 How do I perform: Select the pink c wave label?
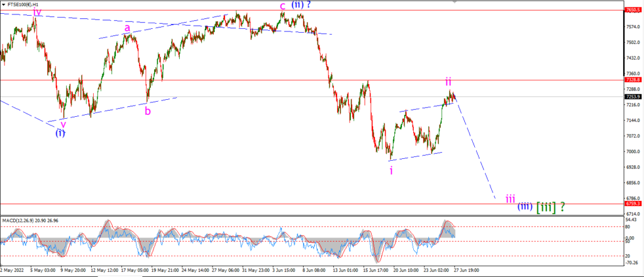(x=282, y=6)
